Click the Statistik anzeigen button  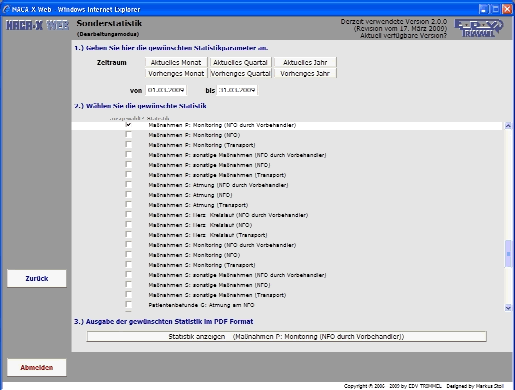(286, 336)
